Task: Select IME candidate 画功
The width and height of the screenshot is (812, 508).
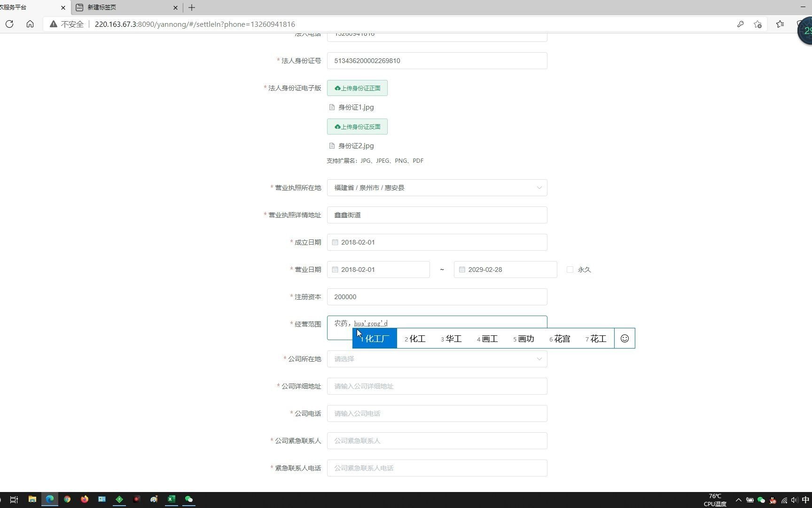Action: pos(523,339)
